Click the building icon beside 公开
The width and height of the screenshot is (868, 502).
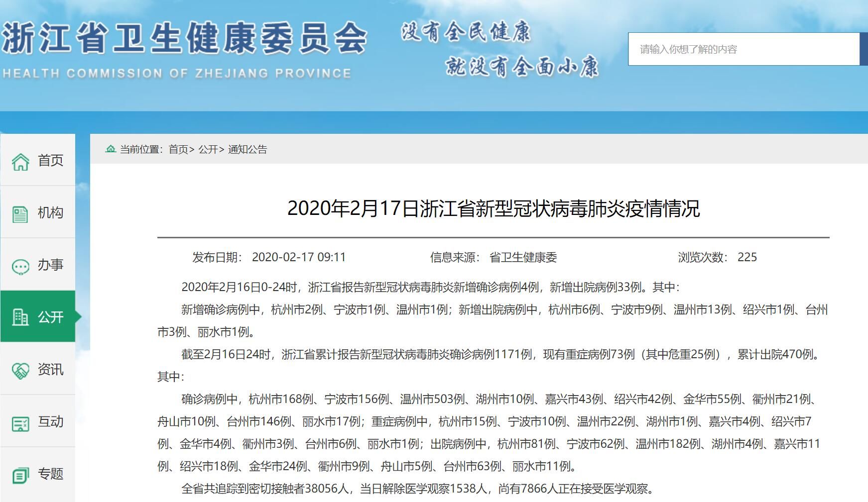(20, 317)
